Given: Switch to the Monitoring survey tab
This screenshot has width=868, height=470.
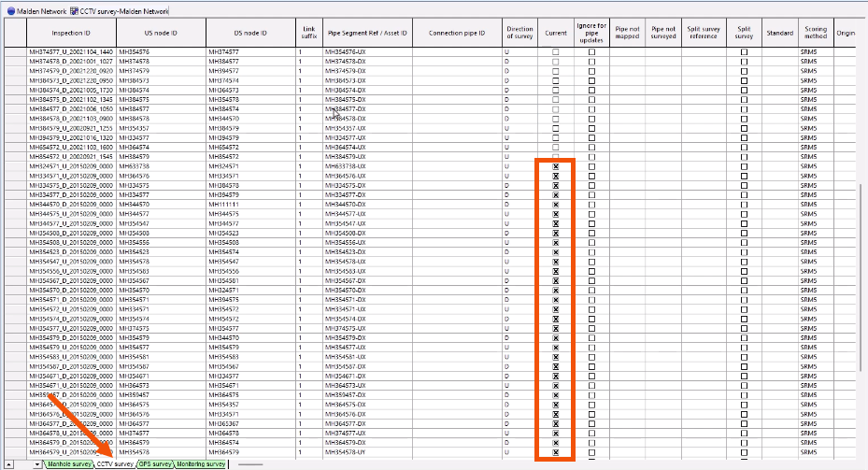Looking at the screenshot, I should tap(201, 463).
